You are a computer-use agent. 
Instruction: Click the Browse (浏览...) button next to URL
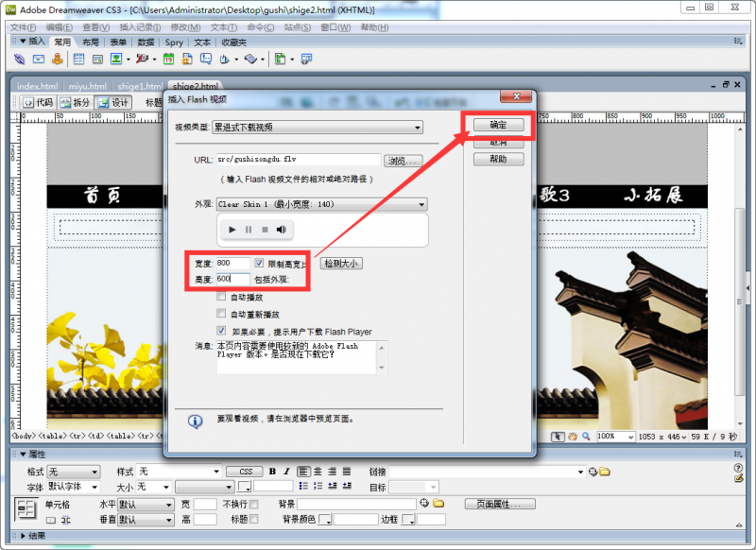coord(404,161)
